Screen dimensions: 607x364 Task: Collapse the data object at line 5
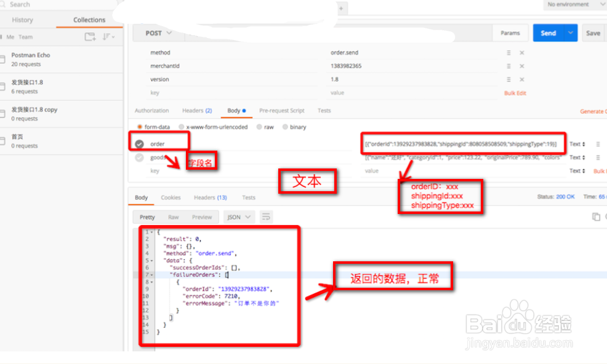click(x=151, y=261)
